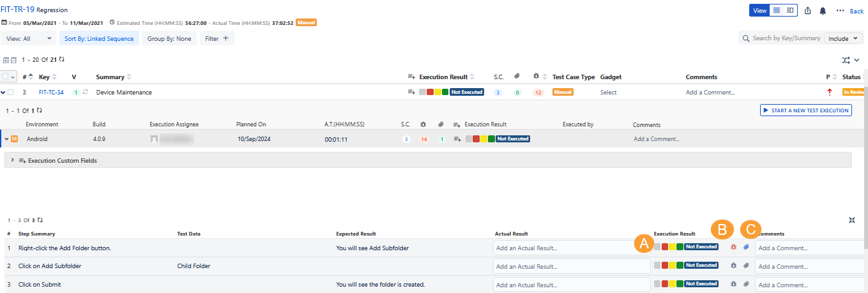Screen dimensions: 868x293
Task: Click the bug icon on the Submit step
Action: pyautogui.click(x=733, y=284)
